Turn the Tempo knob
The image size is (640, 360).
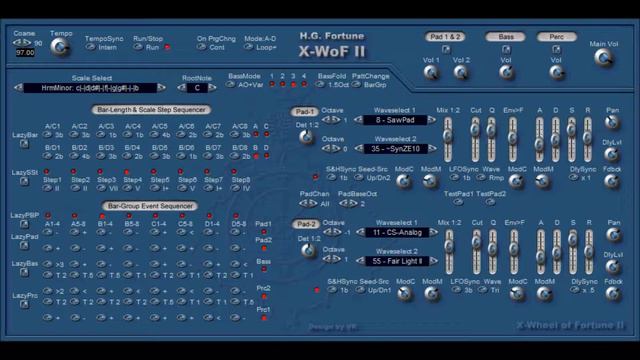tap(60, 47)
